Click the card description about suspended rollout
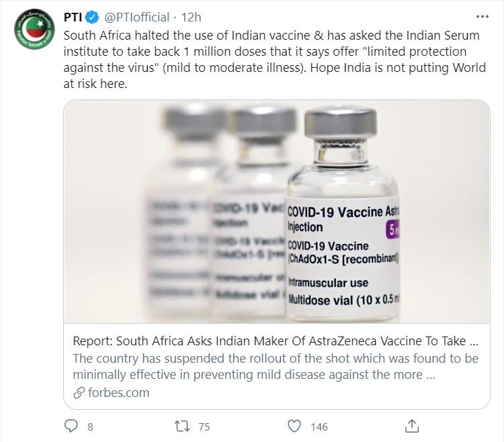Screen dimensions: 504x442 pos(275,366)
